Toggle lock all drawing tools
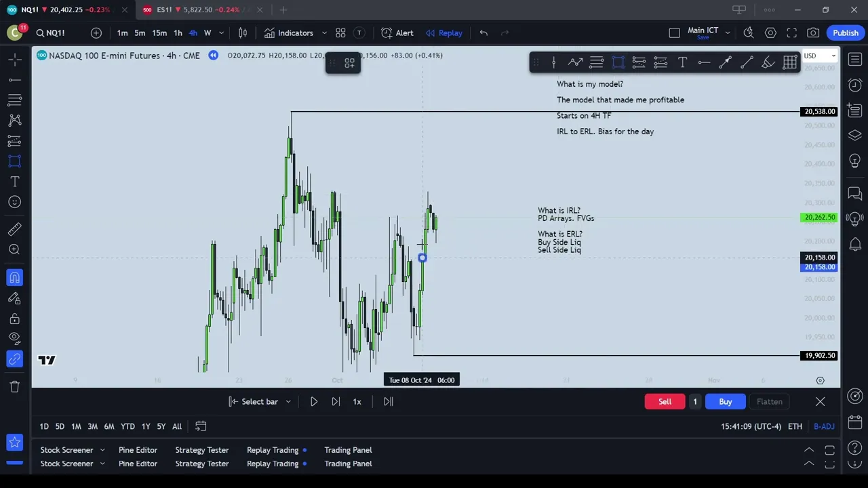Viewport: 868px width, 488px height. pos(14,318)
